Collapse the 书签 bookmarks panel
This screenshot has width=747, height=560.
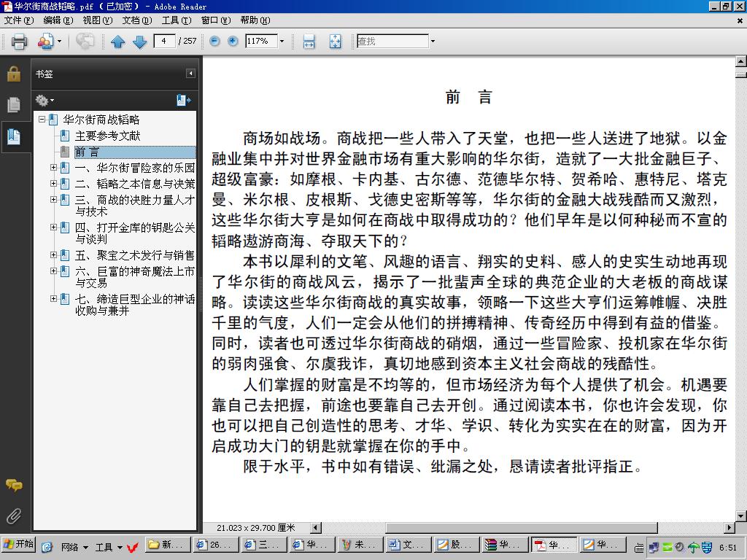point(190,74)
